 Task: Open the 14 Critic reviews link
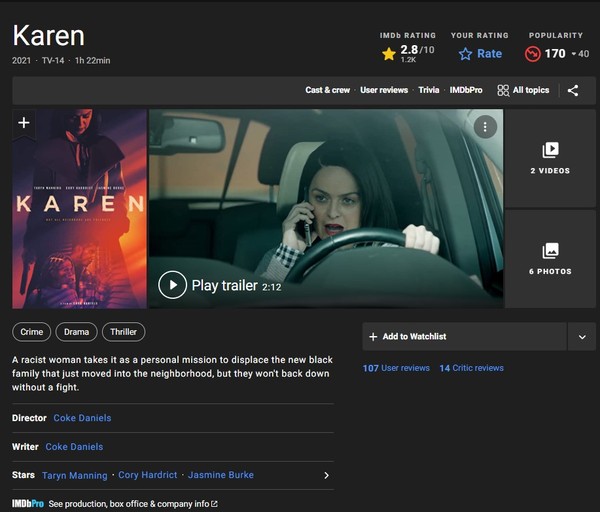coord(471,368)
